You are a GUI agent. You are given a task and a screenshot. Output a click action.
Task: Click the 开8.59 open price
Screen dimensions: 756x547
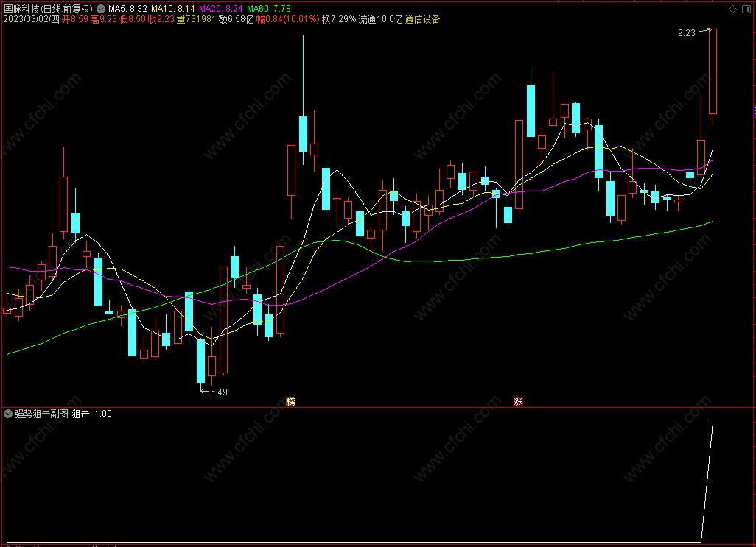(x=74, y=19)
